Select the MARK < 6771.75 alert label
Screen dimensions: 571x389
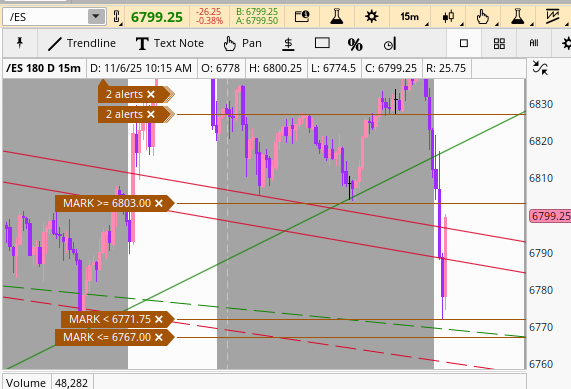click(x=110, y=319)
